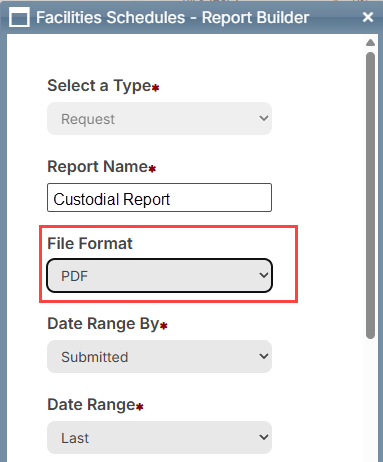Click the scrollbar up arrow
383x462 pixels.
coord(370,43)
